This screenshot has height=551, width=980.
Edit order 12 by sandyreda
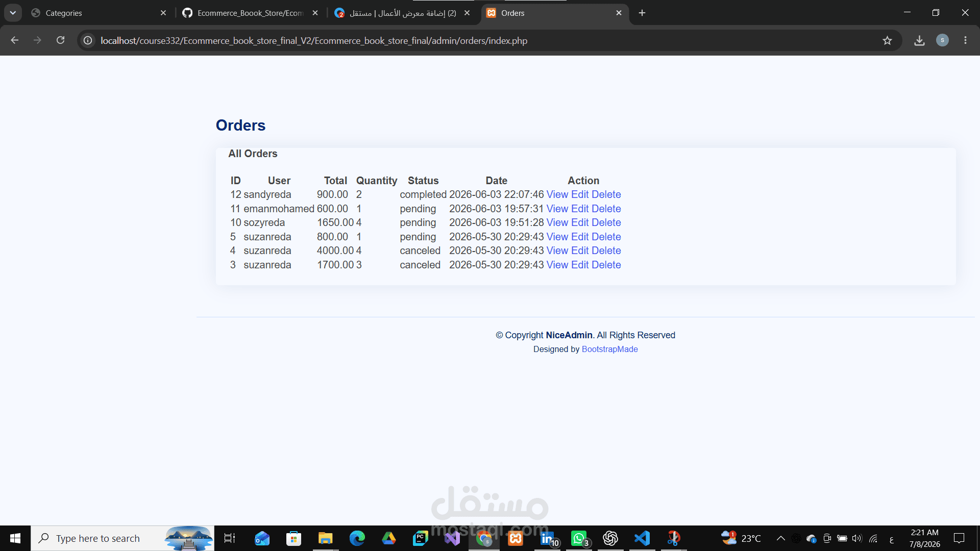(x=580, y=194)
